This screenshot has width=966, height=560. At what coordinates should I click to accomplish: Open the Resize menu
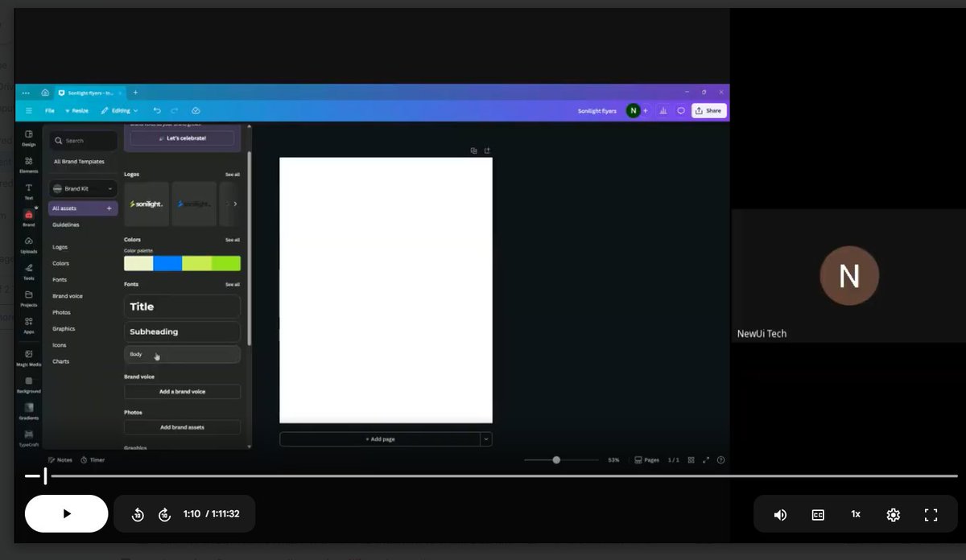coord(77,110)
